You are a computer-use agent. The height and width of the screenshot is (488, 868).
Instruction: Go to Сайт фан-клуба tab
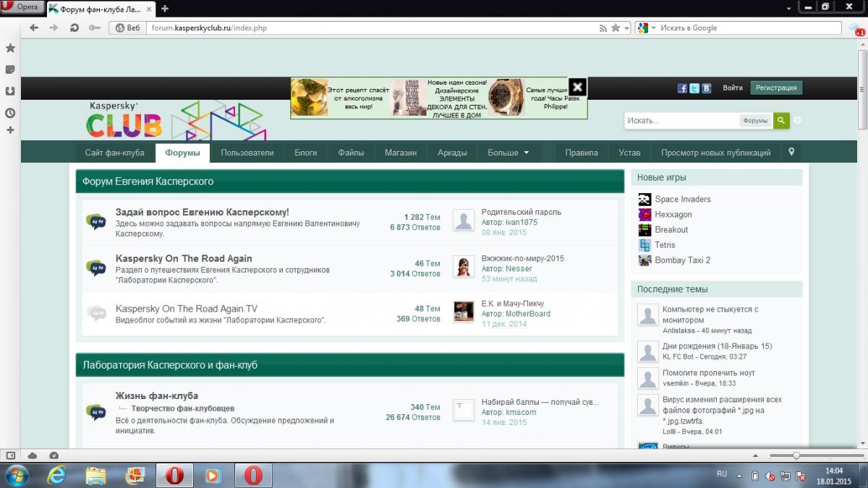coord(114,153)
